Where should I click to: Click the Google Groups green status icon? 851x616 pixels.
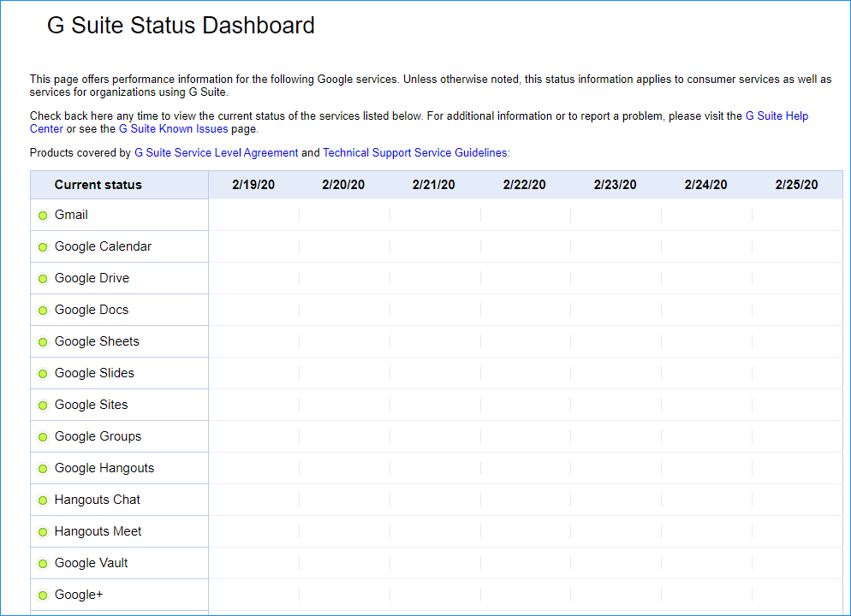[43, 437]
